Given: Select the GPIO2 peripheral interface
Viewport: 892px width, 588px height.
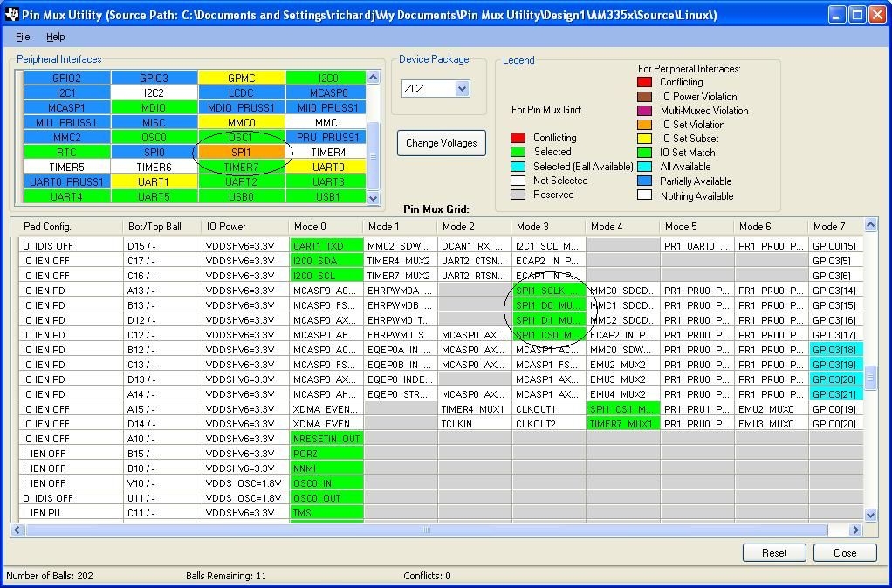Looking at the screenshot, I should coord(67,78).
